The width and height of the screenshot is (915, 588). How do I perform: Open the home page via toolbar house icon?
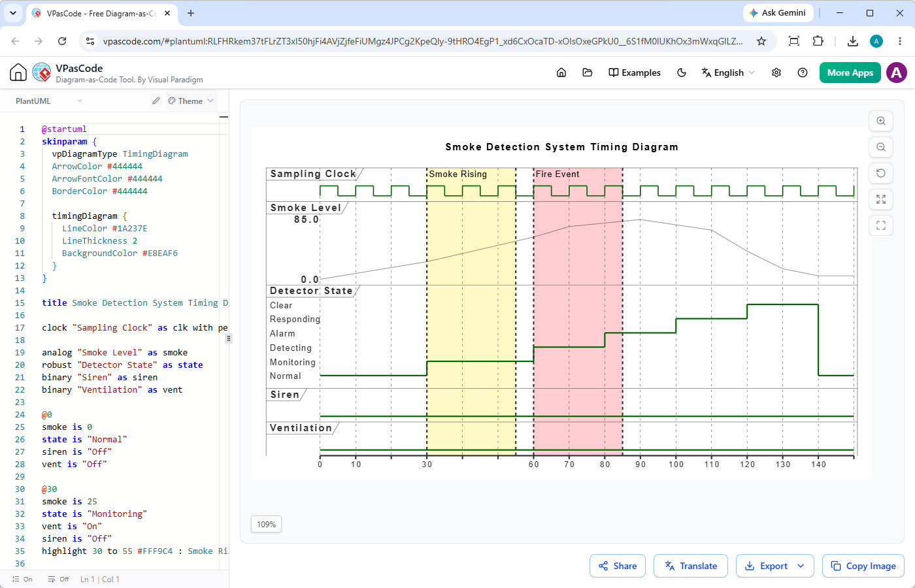[561, 73]
